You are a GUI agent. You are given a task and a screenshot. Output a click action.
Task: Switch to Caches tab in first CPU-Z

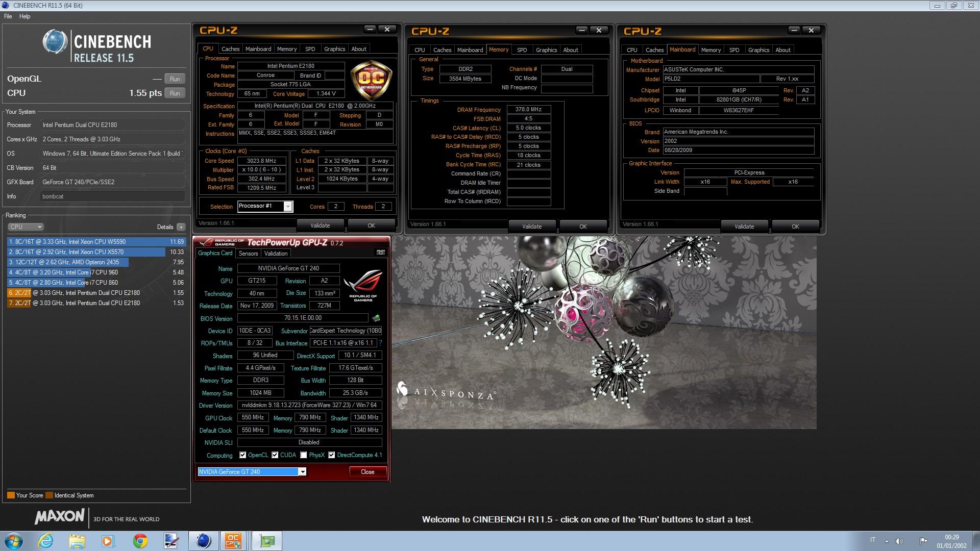point(230,49)
